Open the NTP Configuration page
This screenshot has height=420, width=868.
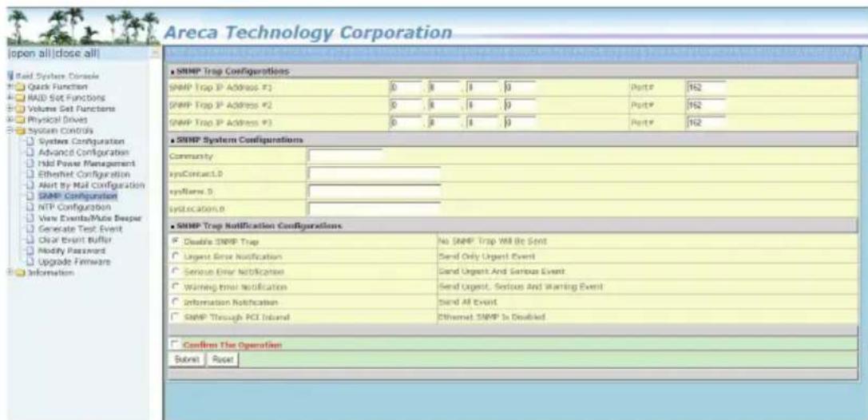75,207
